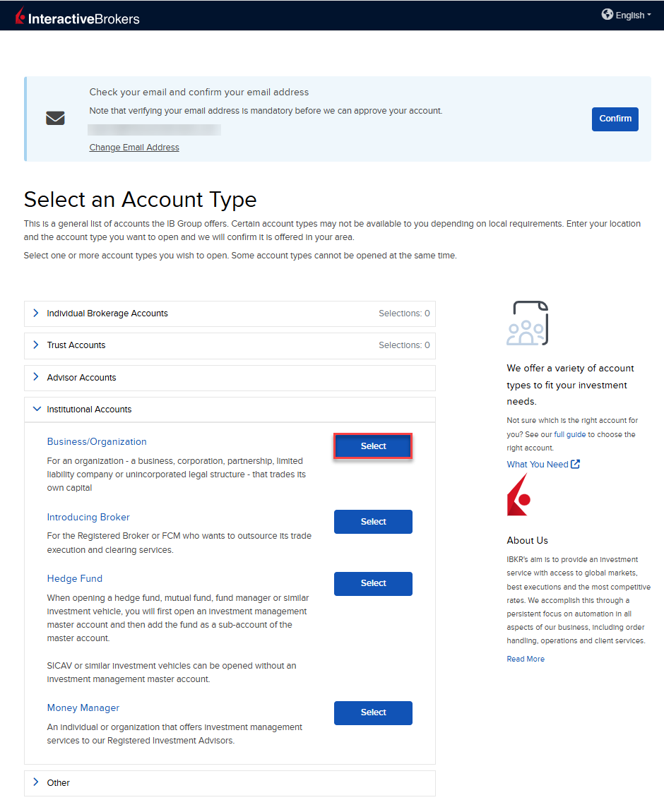Select the Introducing Broker account

(373, 522)
